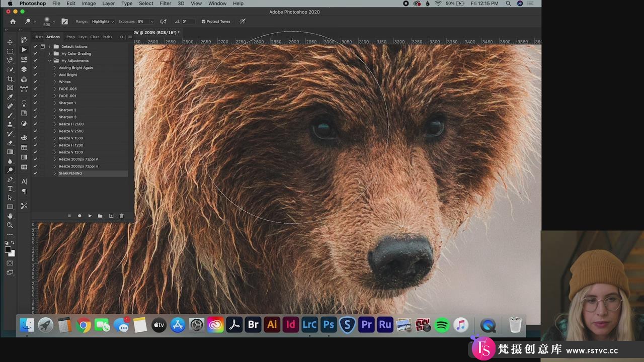Expand the Default Actions folder
644x362 pixels.
49,47
